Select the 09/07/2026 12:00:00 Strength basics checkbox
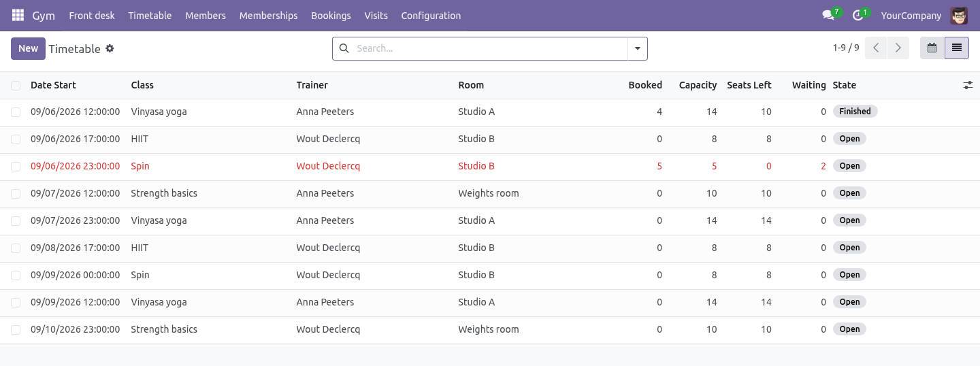 16,194
